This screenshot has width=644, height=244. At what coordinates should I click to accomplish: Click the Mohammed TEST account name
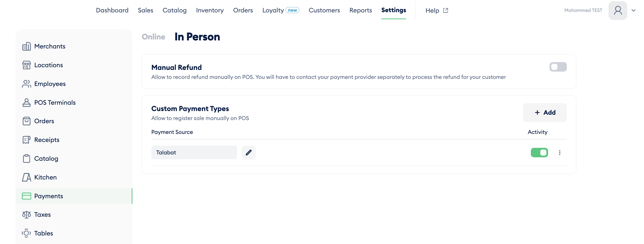point(583,10)
